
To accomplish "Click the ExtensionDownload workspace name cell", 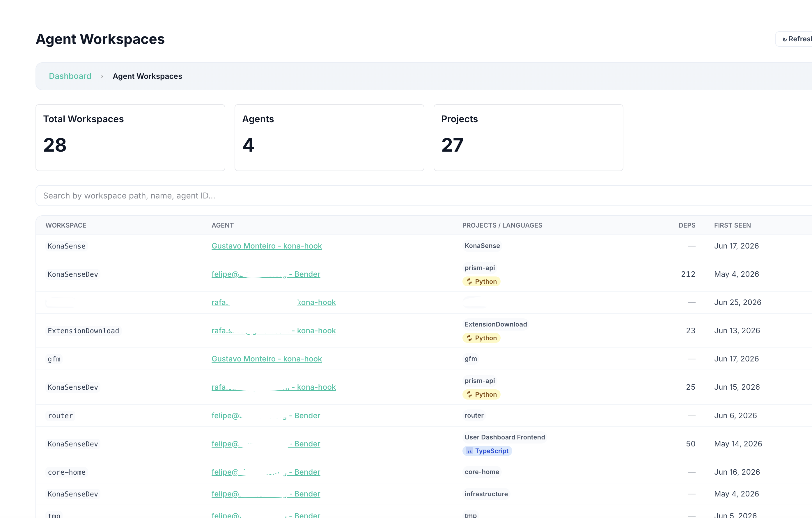I will (x=83, y=331).
